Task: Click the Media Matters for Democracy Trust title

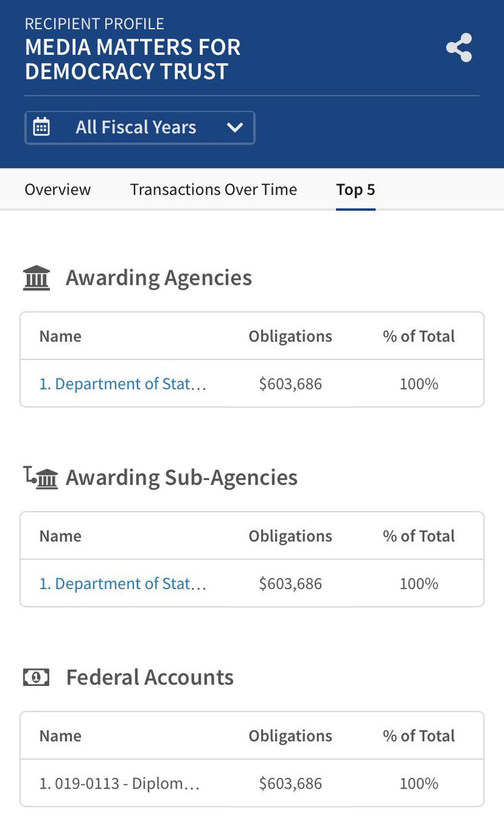Action: 133,60
